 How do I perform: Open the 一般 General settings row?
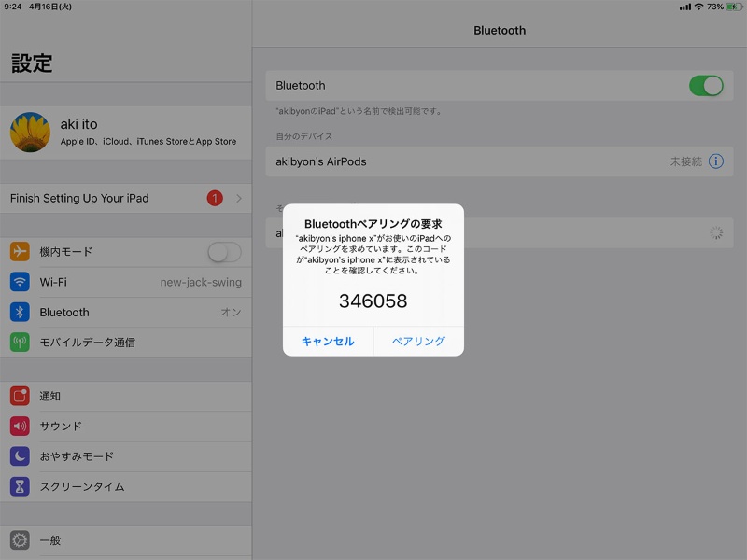(x=126, y=540)
